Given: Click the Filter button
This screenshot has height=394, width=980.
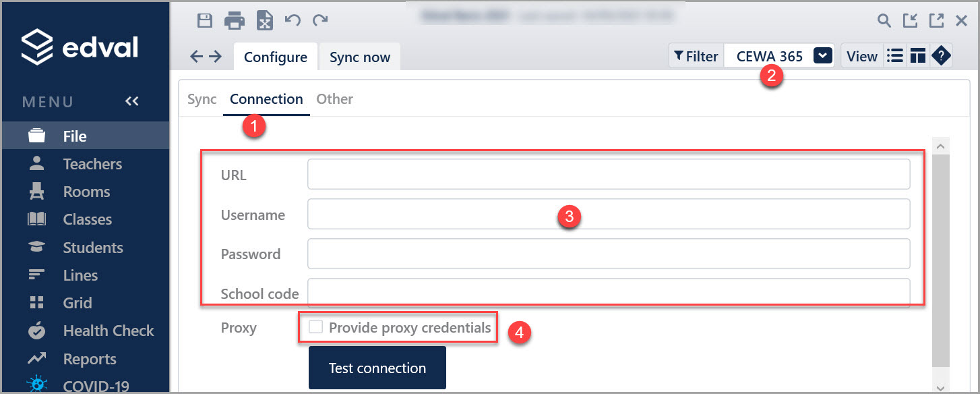Looking at the screenshot, I should (x=696, y=56).
